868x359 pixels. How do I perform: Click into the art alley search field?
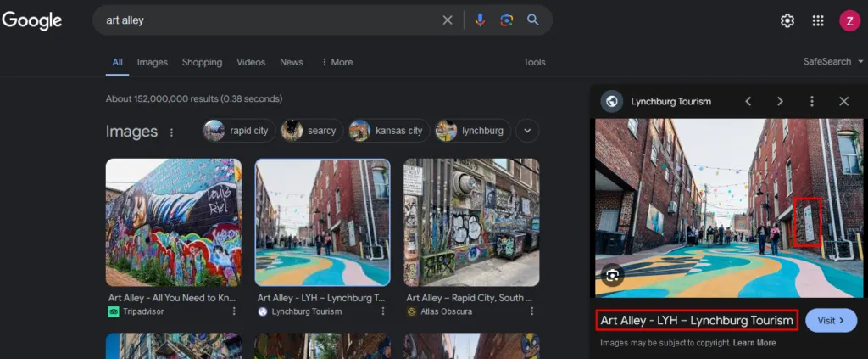pos(271,20)
